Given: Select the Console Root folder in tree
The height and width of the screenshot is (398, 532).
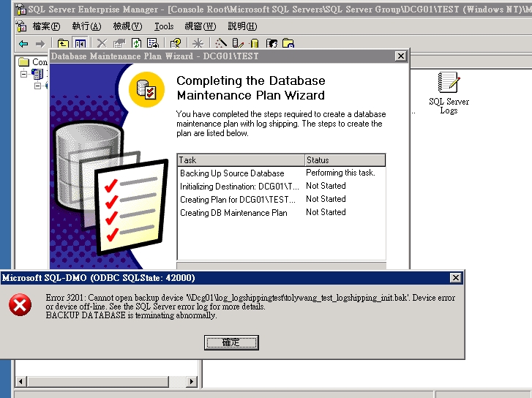Looking at the screenshot, I should tap(33, 61).
